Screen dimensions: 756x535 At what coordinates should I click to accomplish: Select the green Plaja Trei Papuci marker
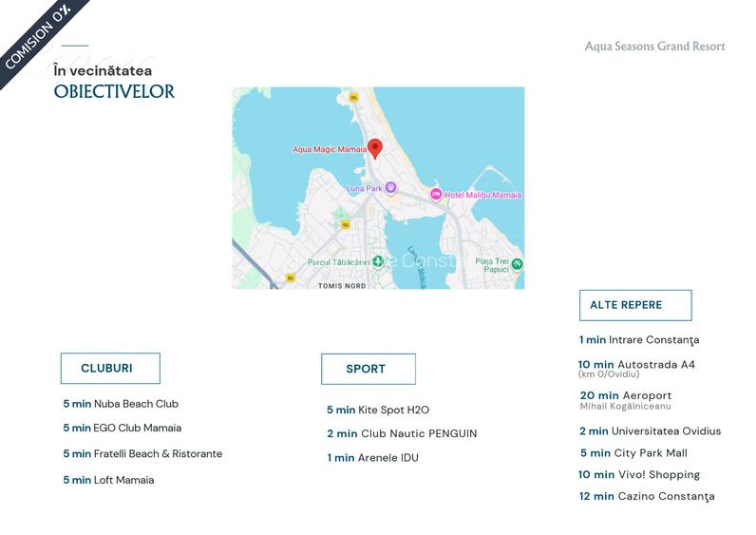coord(517,264)
